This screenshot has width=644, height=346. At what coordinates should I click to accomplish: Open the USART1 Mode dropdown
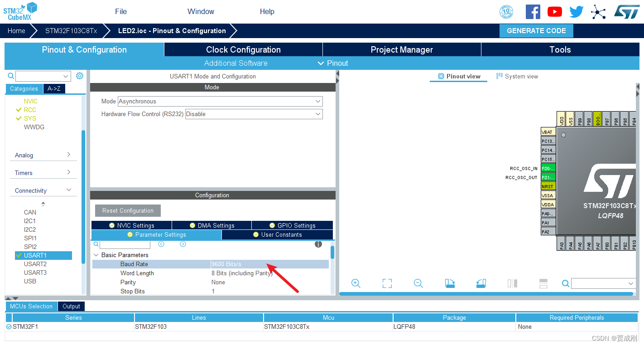(220, 102)
